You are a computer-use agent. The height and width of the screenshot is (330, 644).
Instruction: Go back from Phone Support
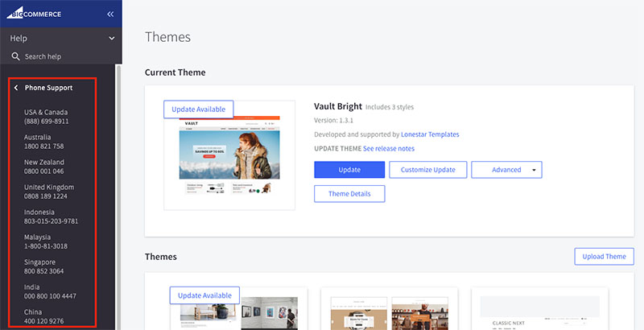pos(16,88)
